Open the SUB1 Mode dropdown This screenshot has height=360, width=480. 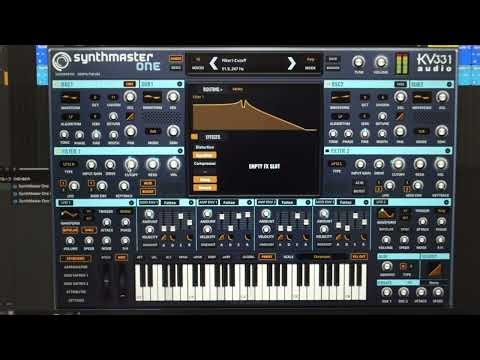[x=153, y=131]
